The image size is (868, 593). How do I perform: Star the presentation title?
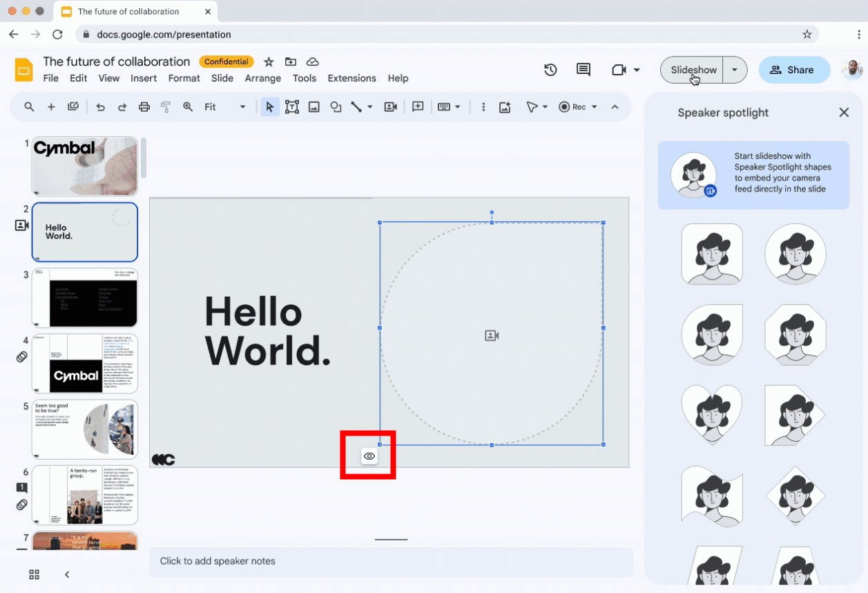coord(269,62)
